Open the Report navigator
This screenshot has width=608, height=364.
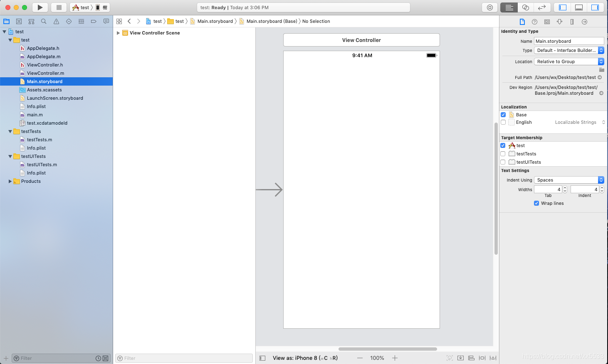coord(106,21)
